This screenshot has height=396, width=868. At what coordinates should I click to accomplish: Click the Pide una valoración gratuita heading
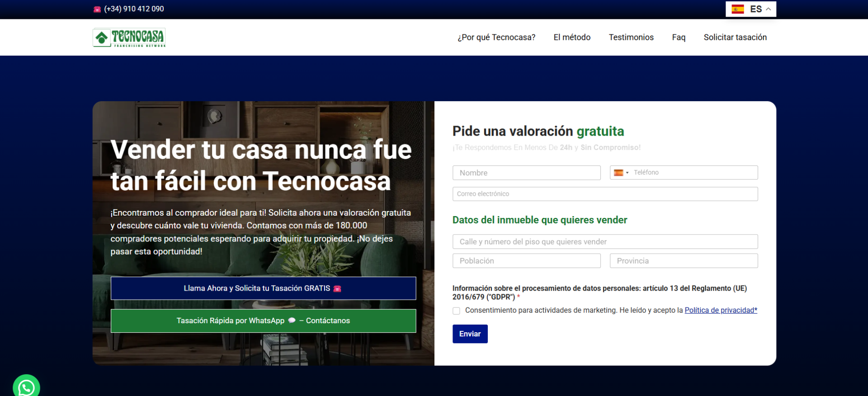pos(538,131)
